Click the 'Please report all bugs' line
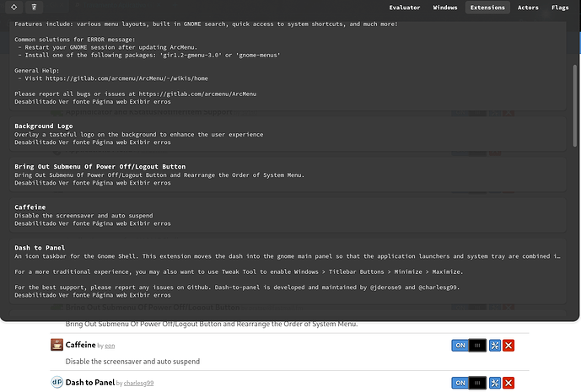 pos(135,94)
